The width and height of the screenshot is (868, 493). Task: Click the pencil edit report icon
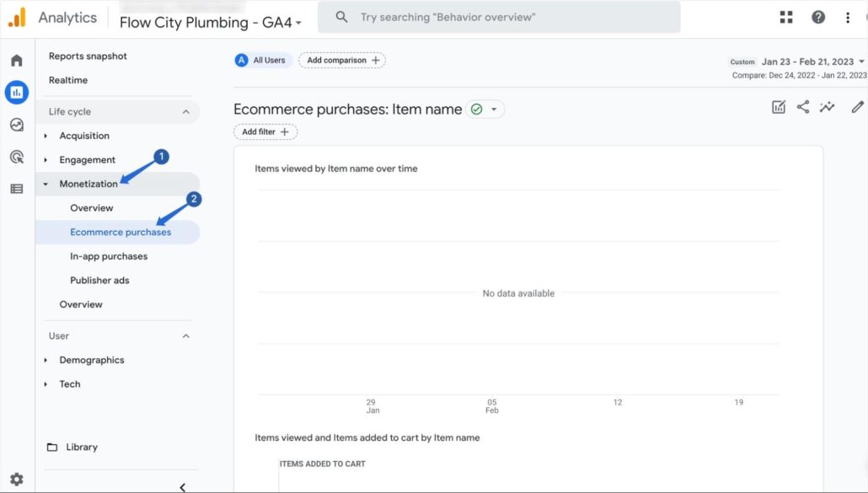click(x=857, y=107)
